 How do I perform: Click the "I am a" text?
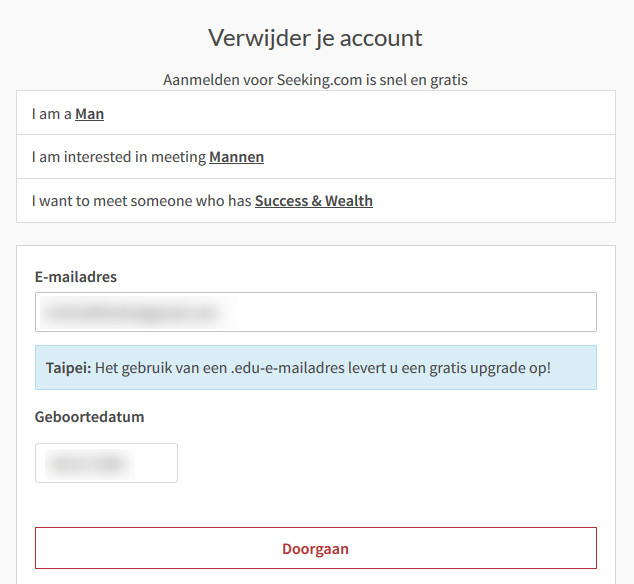pyautogui.click(x=51, y=114)
